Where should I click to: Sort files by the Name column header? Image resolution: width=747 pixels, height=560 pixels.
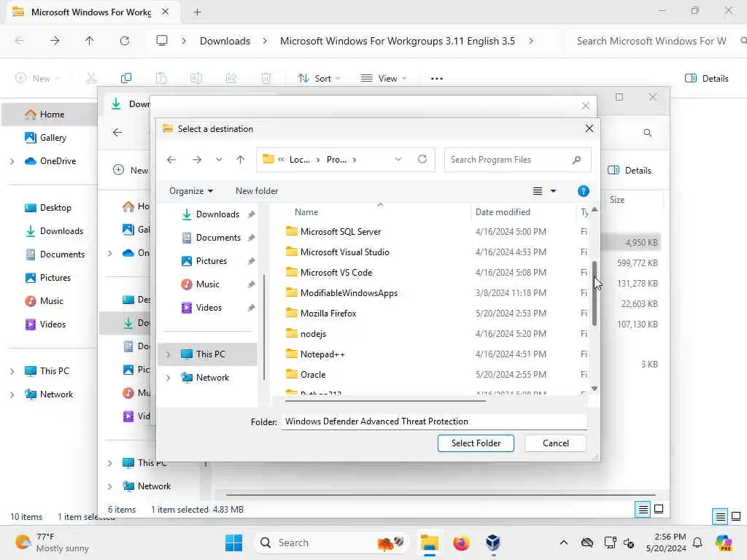(x=306, y=212)
